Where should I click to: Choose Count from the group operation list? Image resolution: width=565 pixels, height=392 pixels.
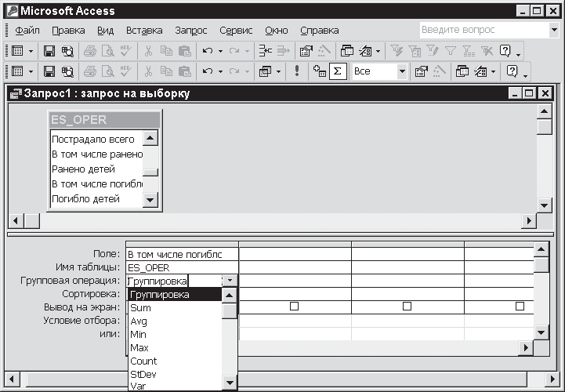pyautogui.click(x=144, y=361)
